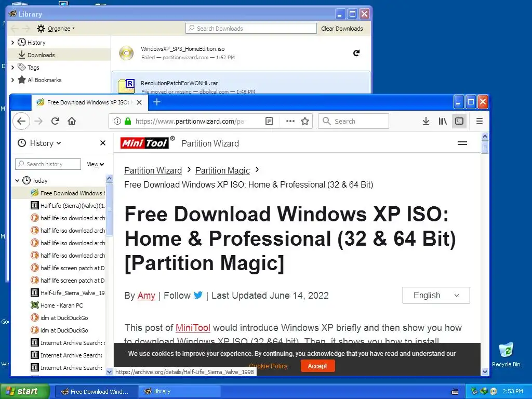This screenshot has width=532, height=399.
Task: Open a new Firefox tab with plus
Action: tap(157, 102)
